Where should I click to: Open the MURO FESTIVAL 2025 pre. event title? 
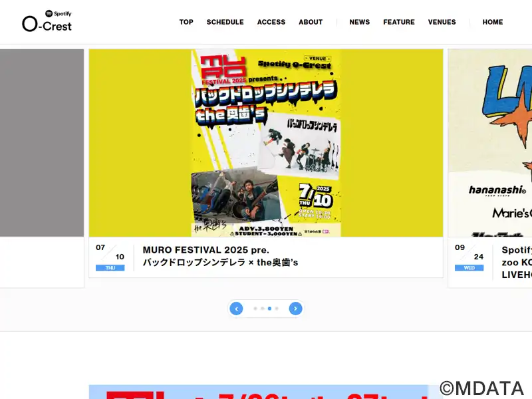[220, 256]
